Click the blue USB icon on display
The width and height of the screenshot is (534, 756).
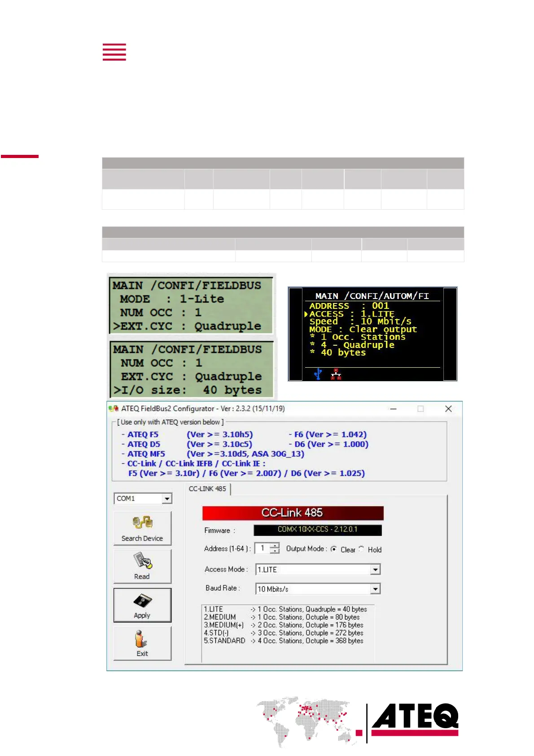pyautogui.click(x=318, y=374)
